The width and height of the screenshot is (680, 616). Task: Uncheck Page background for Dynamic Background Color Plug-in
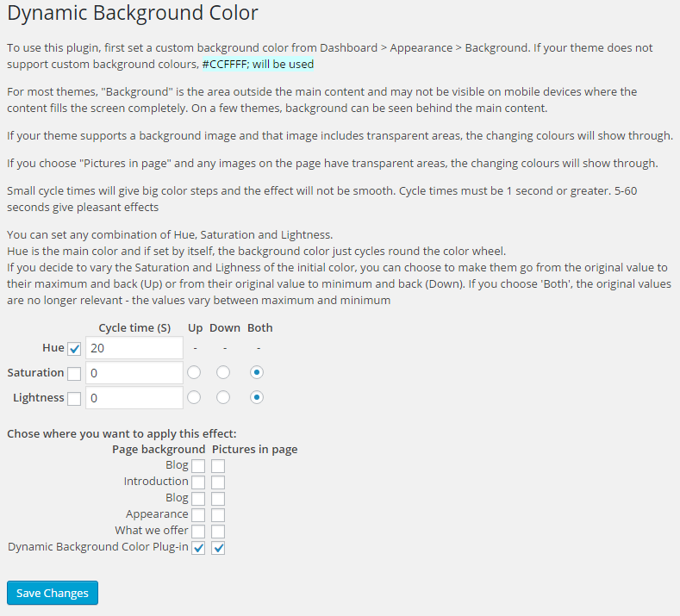pos(198,548)
